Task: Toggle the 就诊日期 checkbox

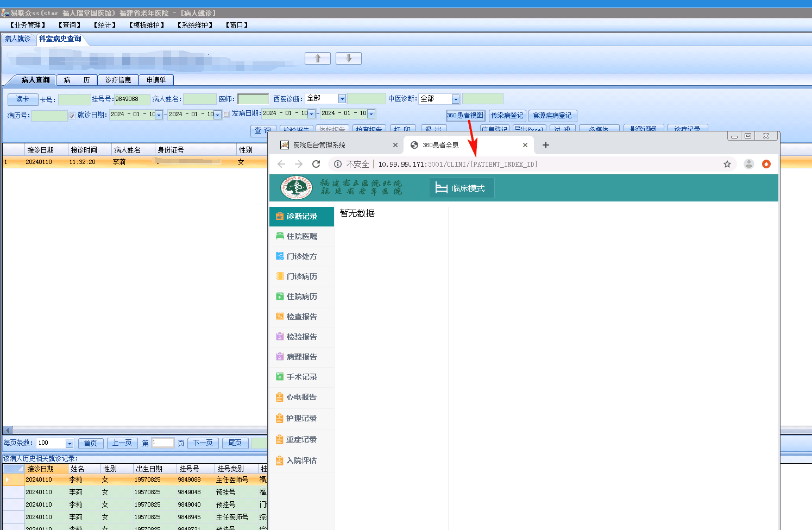Action: 72,116
